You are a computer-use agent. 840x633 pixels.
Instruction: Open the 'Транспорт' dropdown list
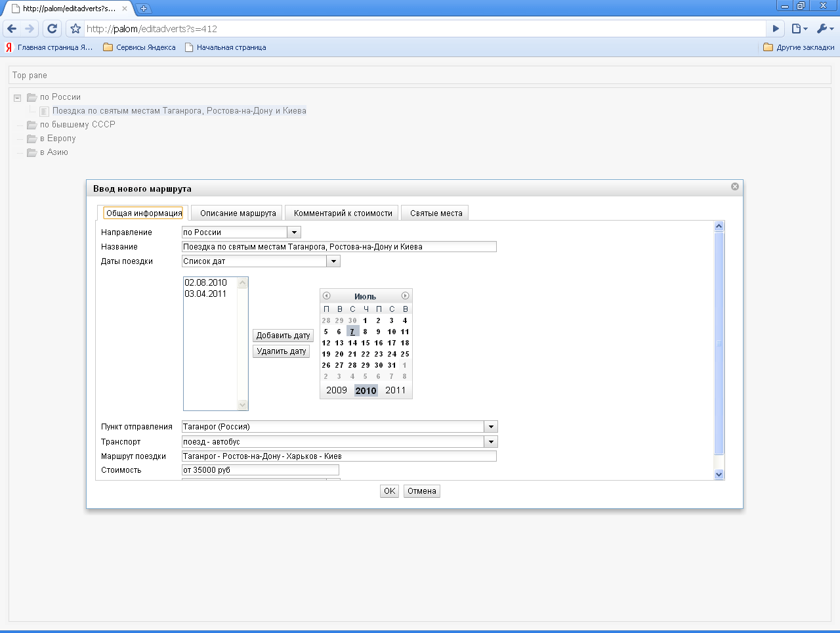(x=491, y=442)
